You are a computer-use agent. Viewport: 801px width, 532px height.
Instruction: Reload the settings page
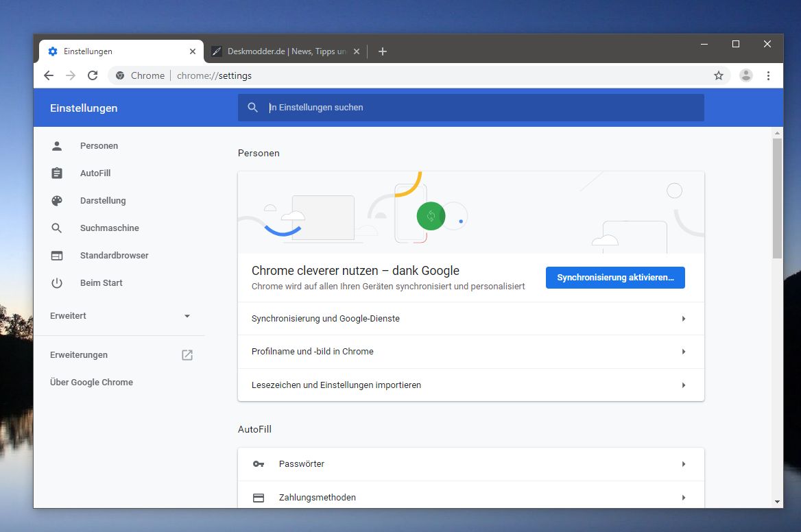coord(93,75)
